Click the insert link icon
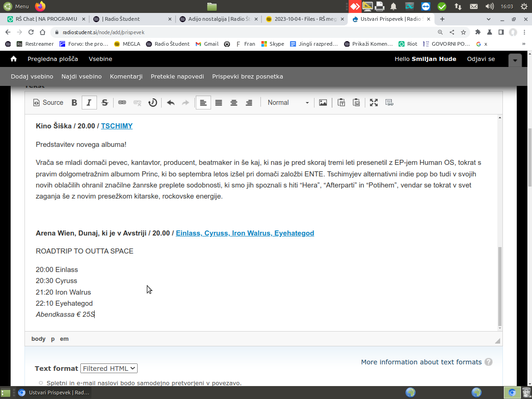Viewport: 532px width, 399px height. pos(122,103)
